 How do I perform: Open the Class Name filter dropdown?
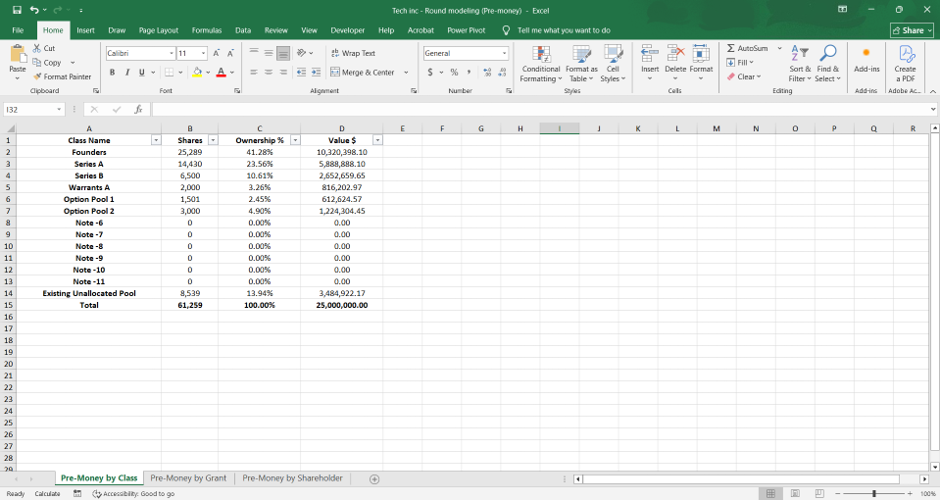click(156, 140)
